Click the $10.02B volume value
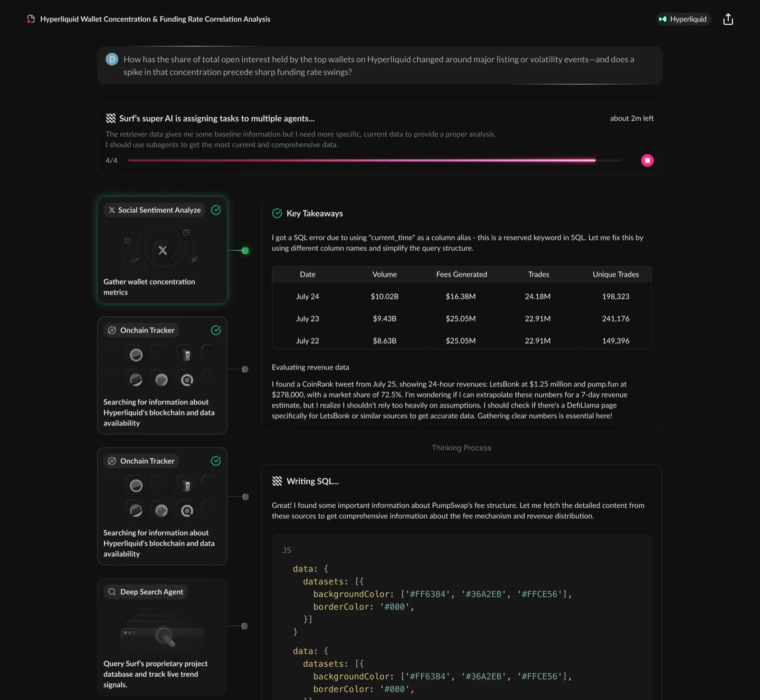This screenshot has height=700, width=760. coord(385,296)
